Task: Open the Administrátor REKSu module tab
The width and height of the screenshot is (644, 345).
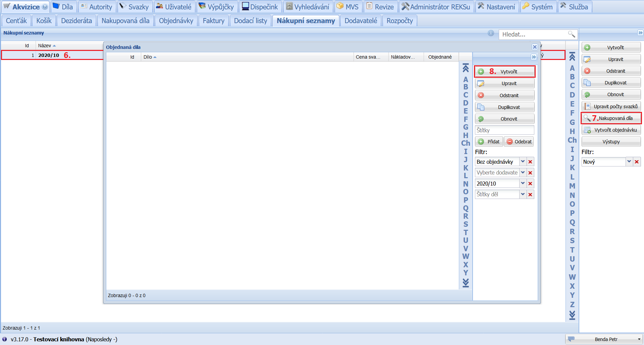Action: pyautogui.click(x=436, y=7)
